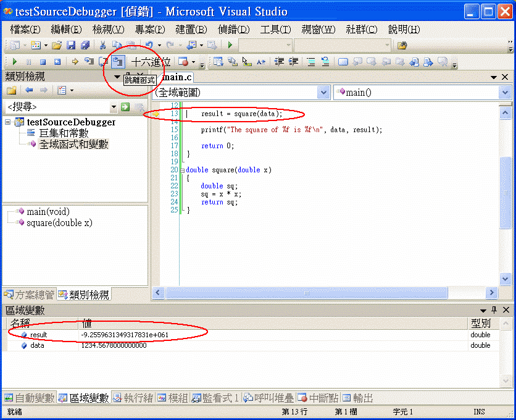Open the 建置 menu
This screenshot has width=516, height=420.
point(191,30)
